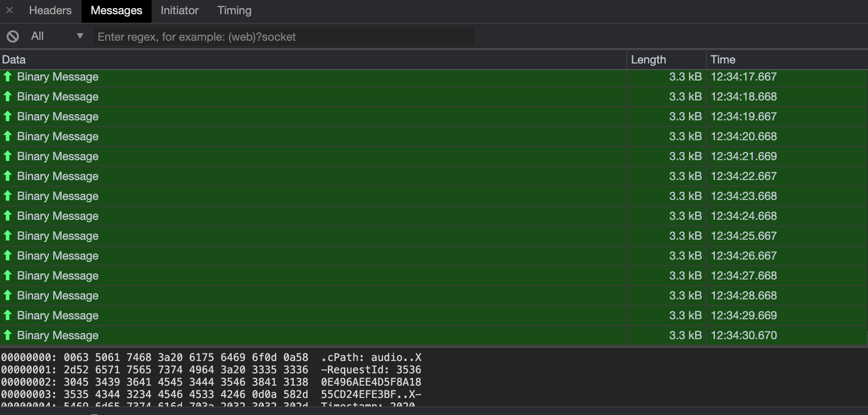Select Binary Message sent at 12:34:23.668

pos(434,196)
